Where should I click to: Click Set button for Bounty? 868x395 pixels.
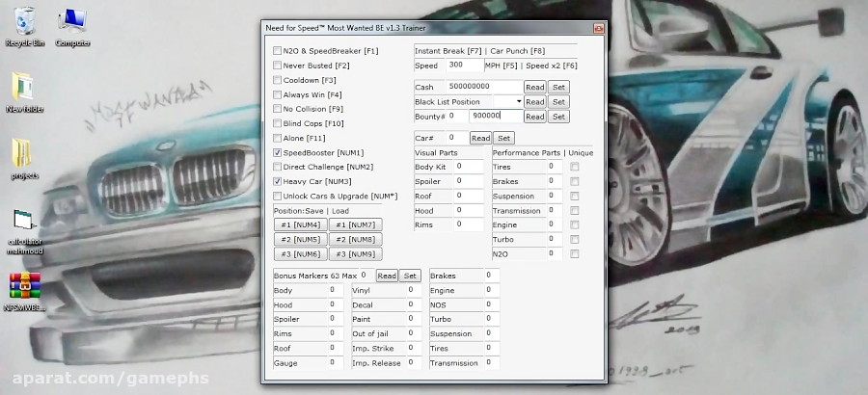click(558, 117)
